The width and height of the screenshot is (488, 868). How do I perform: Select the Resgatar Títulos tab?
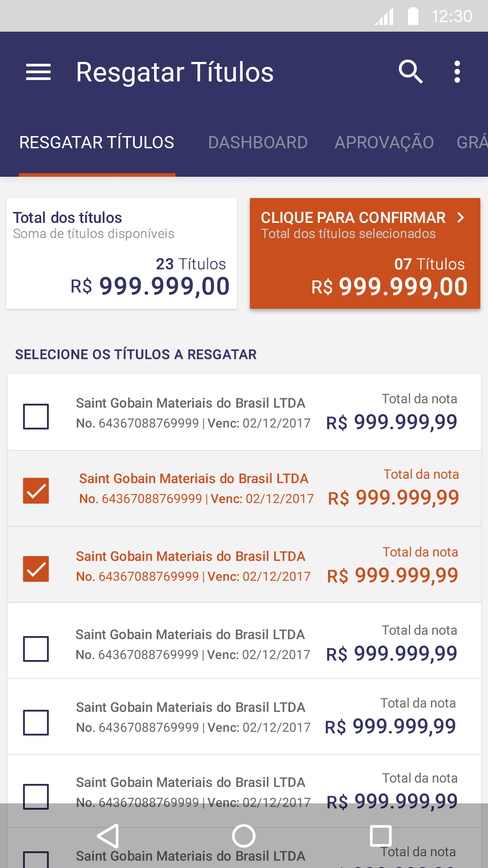pos(97,142)
